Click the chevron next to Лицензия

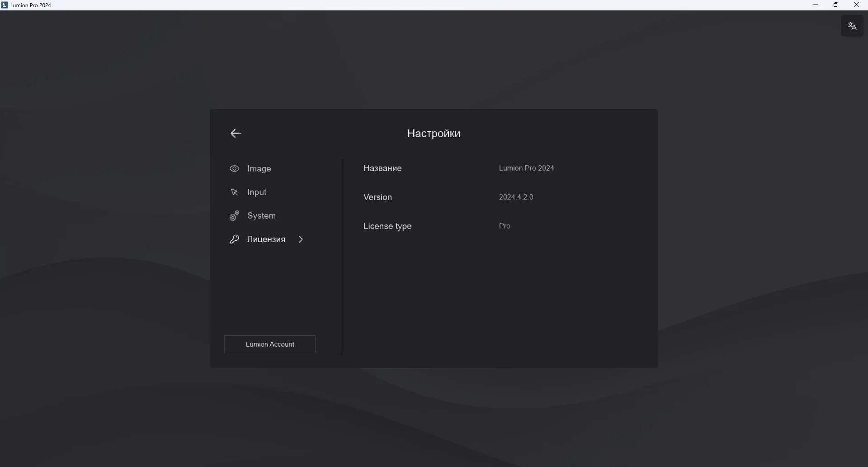(301, 239)
